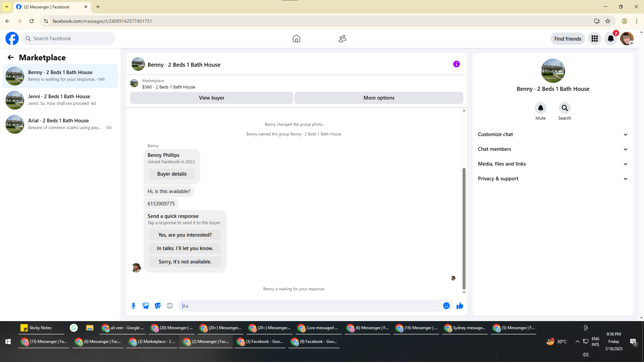Screen dimensions: 644x362
Task: Open the emoji picker in composer
Action: click(x=446, y=306)
